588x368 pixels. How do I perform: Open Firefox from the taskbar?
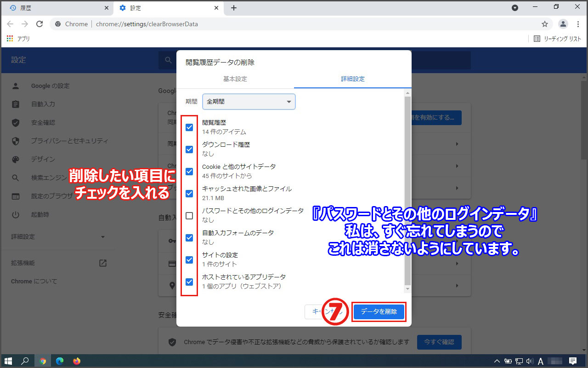(x=77, y=361)
